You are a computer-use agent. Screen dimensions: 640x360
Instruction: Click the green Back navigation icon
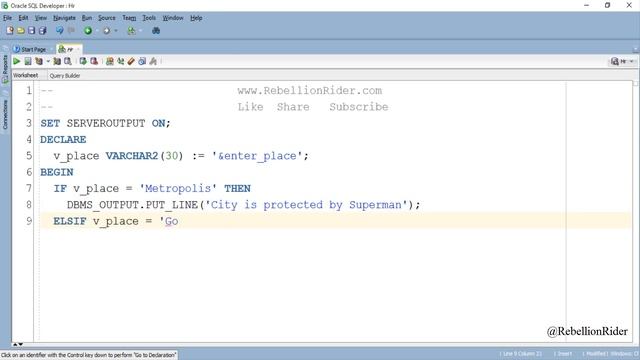88,31
